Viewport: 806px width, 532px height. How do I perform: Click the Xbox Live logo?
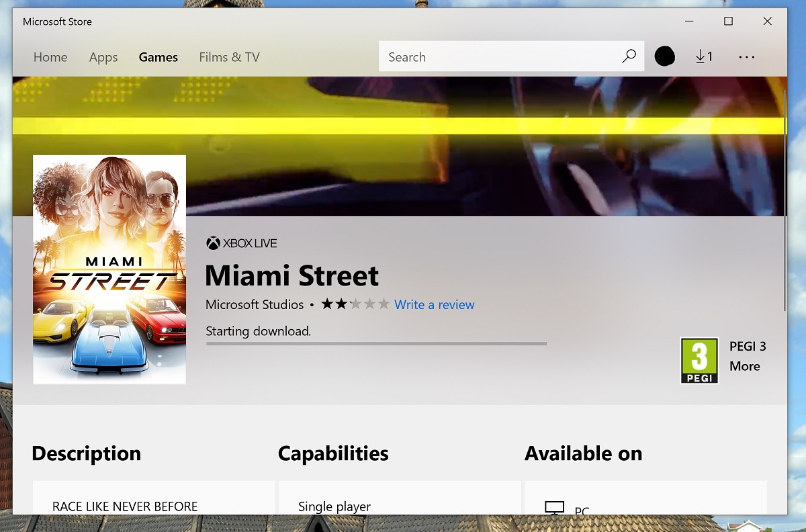coord(241,243)
